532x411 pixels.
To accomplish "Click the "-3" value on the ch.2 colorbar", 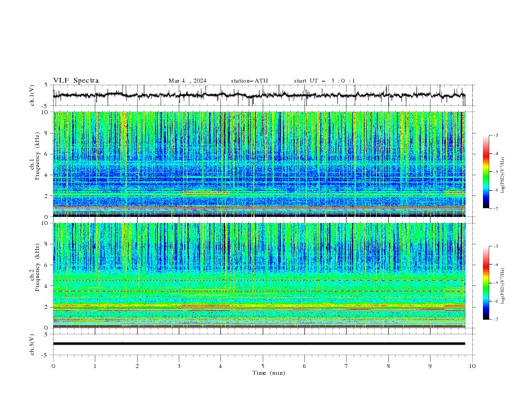I will pos(495,246).
